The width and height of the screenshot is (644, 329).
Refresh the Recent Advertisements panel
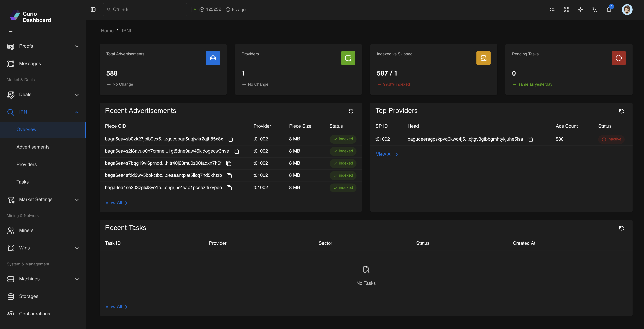pyautogui.click(x=351, y=111)
